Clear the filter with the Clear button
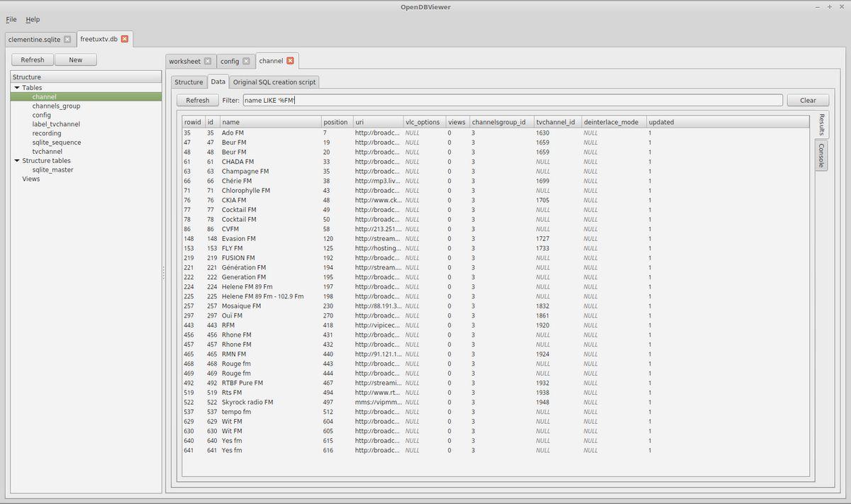 (x=808, y=101)
